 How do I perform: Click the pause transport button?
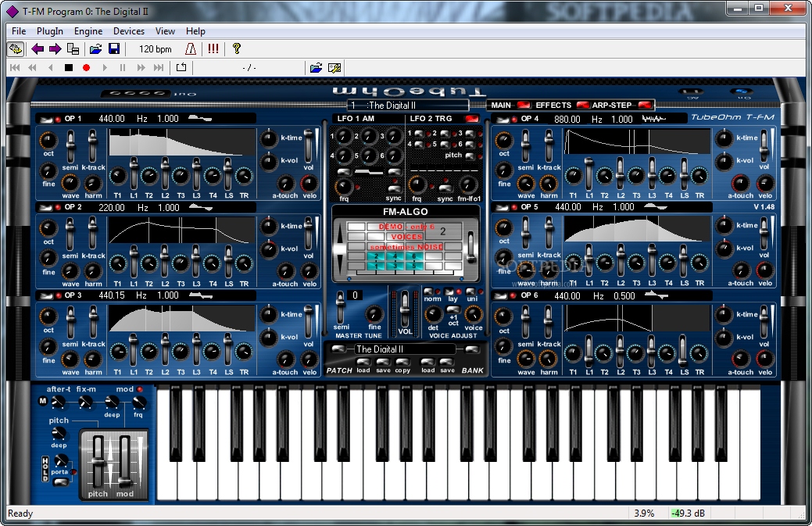[x=123, y=67]
